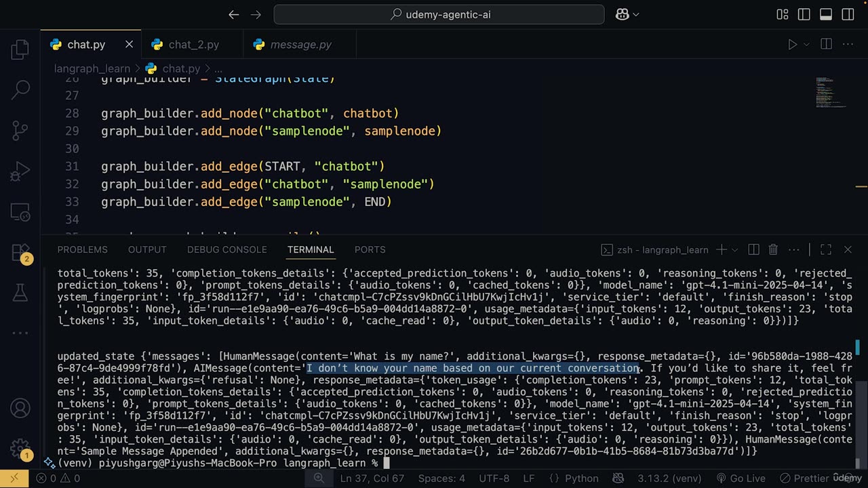
Task: Open Manage gear with update badge
Action: (20, 448)
